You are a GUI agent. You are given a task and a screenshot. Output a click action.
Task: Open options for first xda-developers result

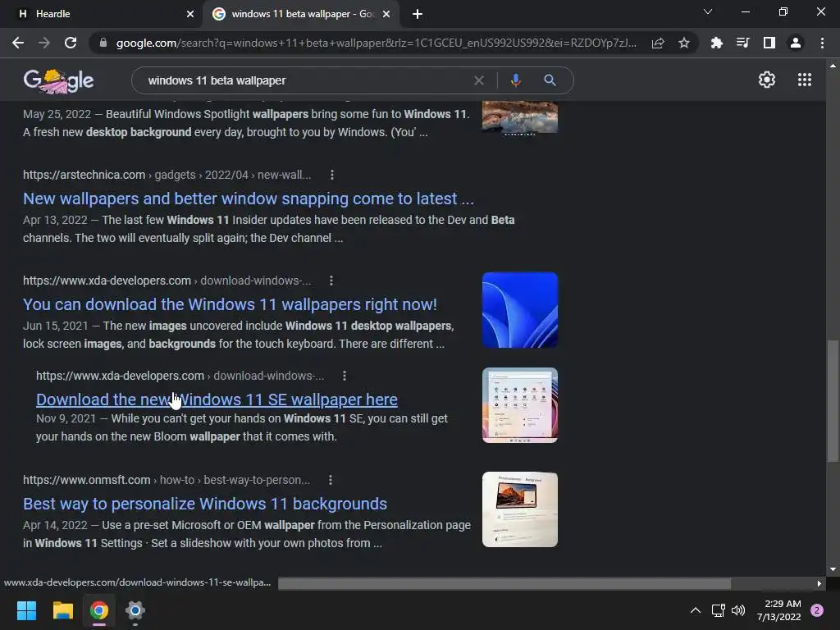point(331,281)
